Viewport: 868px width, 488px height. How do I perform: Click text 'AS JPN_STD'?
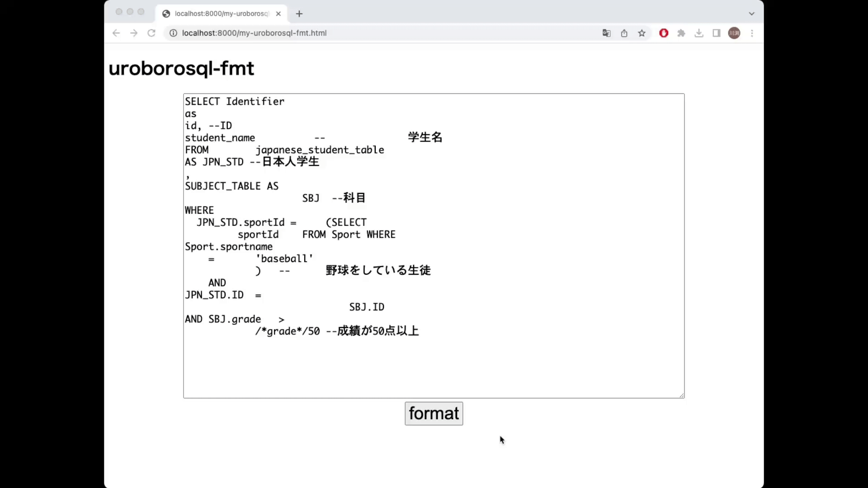pyautogui.click(x=214, y=162)
